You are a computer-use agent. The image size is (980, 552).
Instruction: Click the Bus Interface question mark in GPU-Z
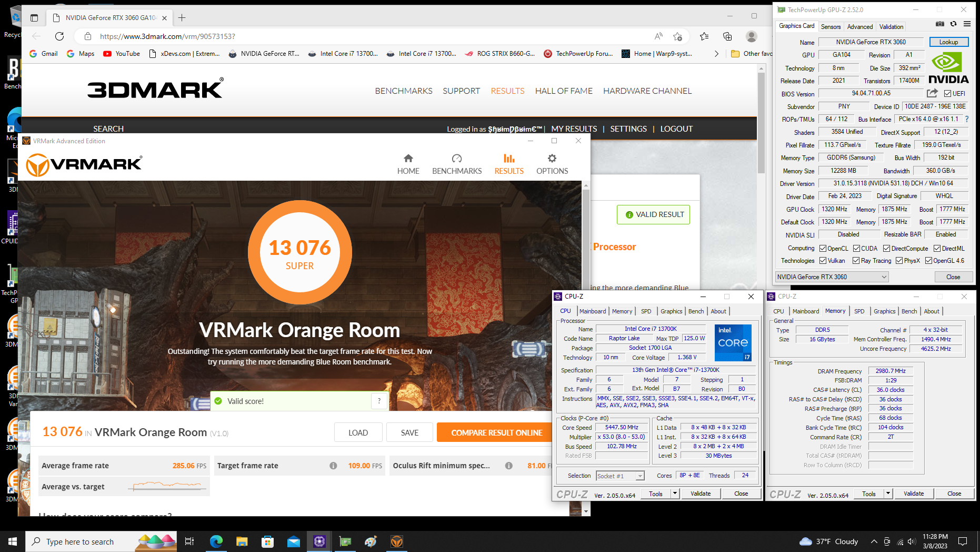(967, 119)
